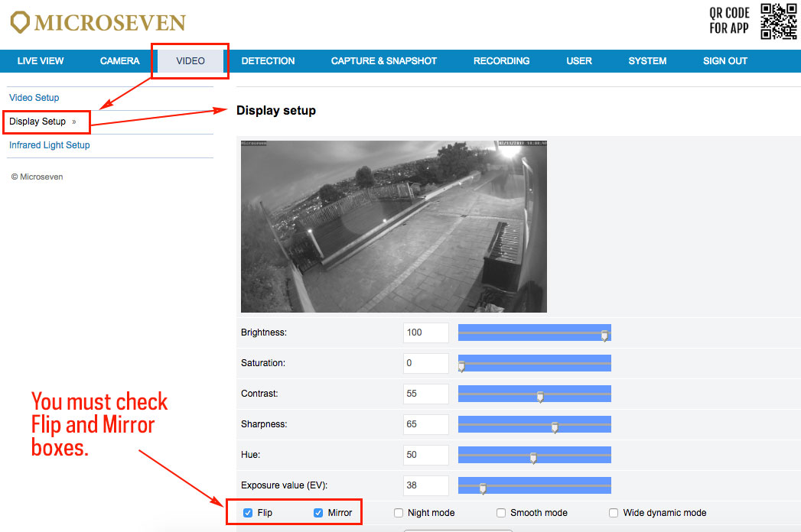Enable Night mode checkbox
Viewport: 801px width, 532px height.
(399, 513)
